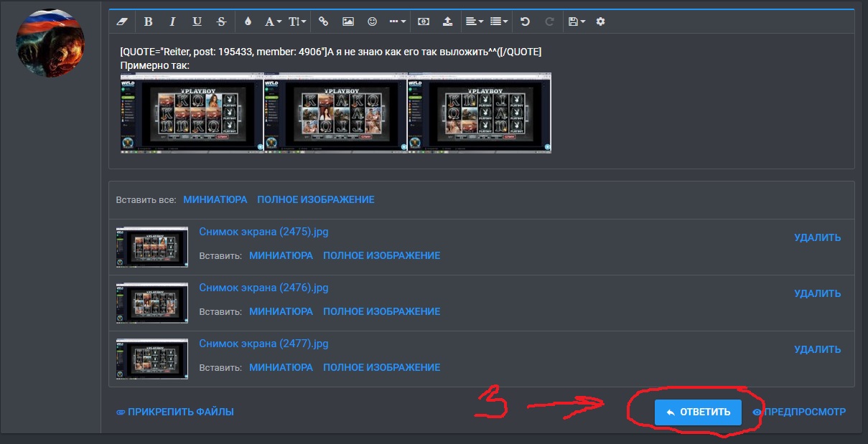Toggle bold formatting in the editor

(148, 22)
